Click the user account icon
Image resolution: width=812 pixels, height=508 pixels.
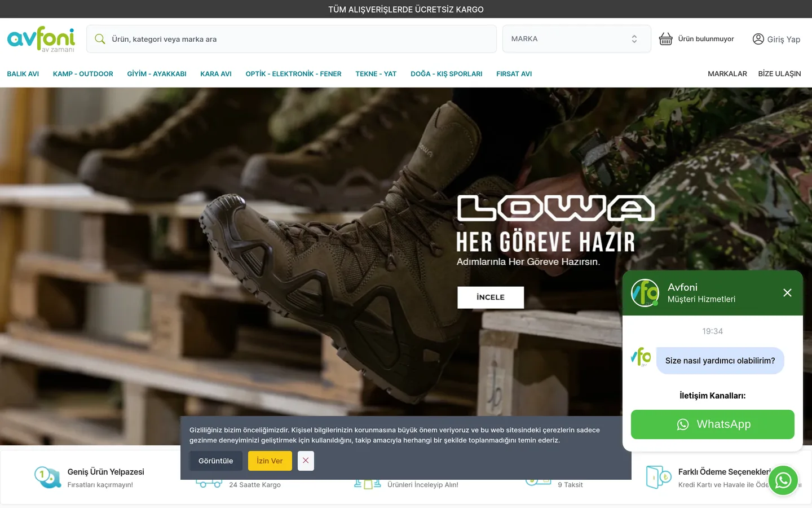pos(758,39)
